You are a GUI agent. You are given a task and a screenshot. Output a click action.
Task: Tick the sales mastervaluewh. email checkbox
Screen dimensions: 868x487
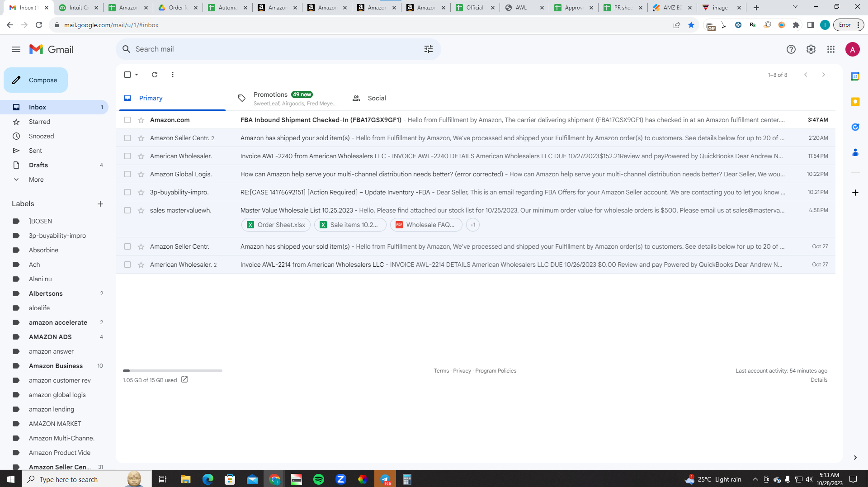pos(127,210)
